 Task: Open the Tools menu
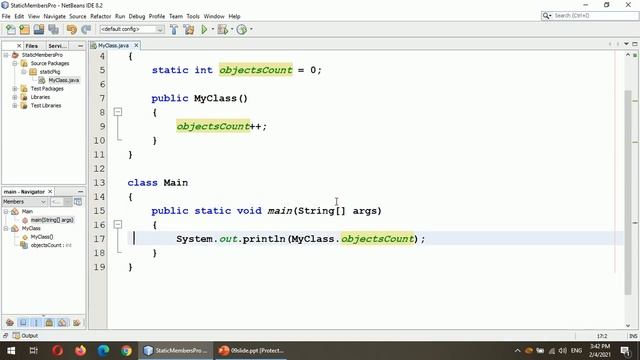(x=193, y=16)
